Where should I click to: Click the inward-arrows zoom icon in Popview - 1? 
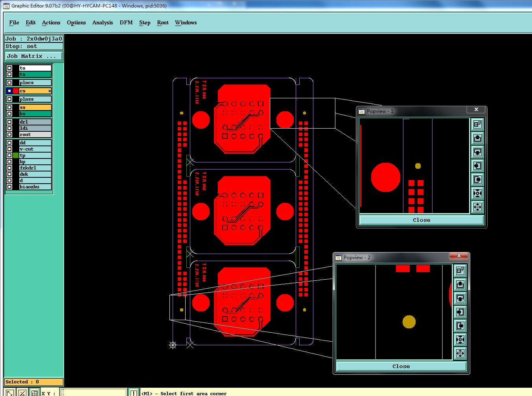tap(477, 193)
